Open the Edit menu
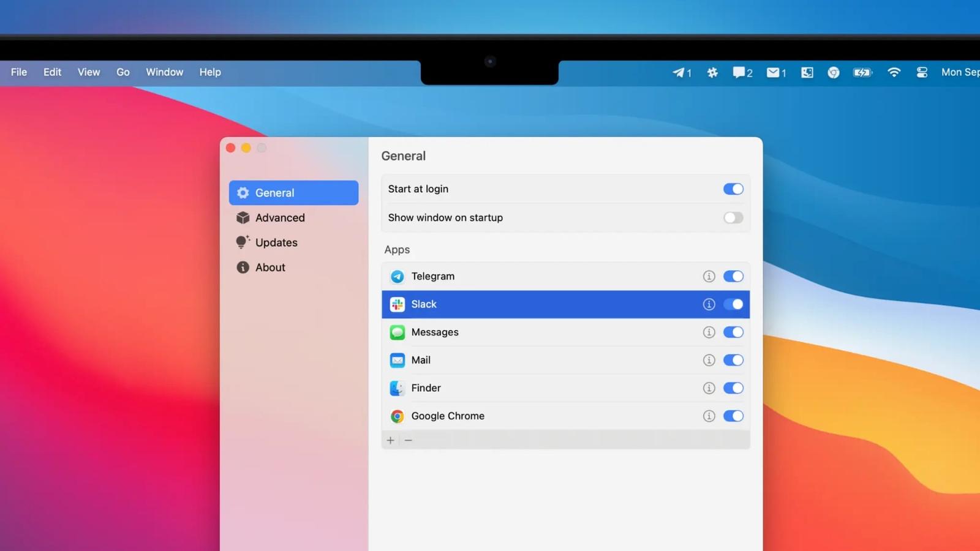This screenshot has width=980, height=551. pyautogui.click(x=52, y=72)
